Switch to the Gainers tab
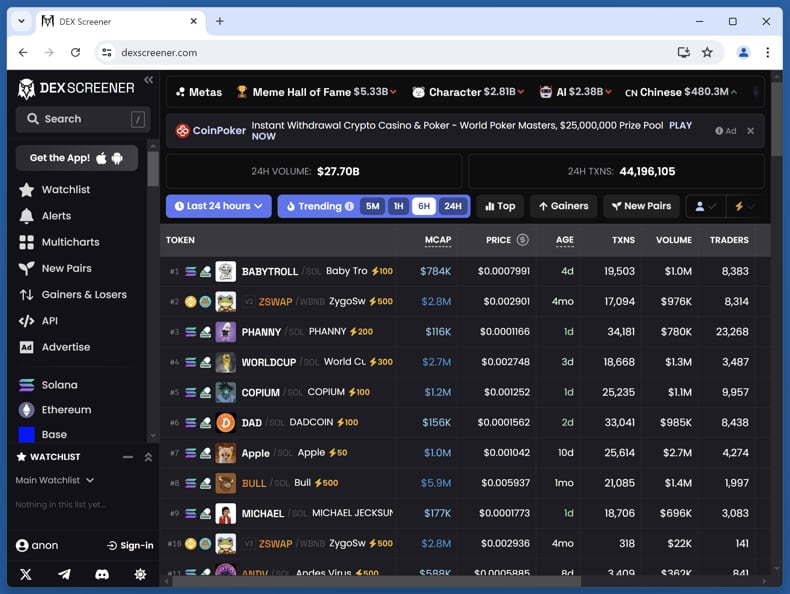790x594 pixels. pyautogui.click(x=563, y=206)
